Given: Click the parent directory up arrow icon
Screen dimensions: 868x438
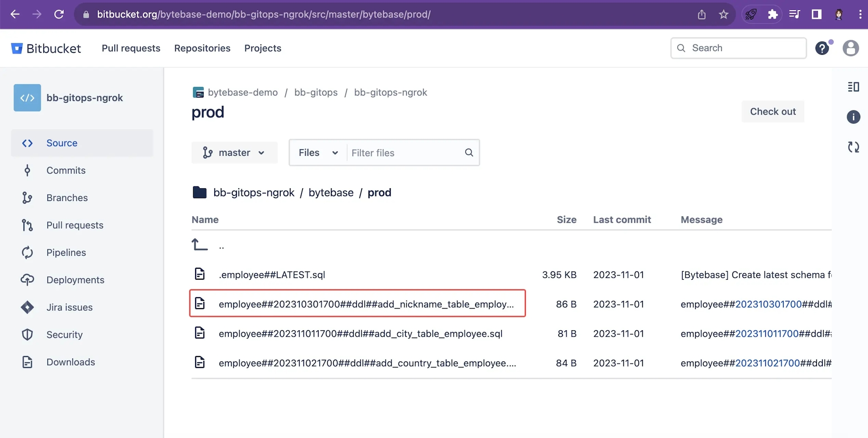Looking at the screenshot, I should 199,245.
